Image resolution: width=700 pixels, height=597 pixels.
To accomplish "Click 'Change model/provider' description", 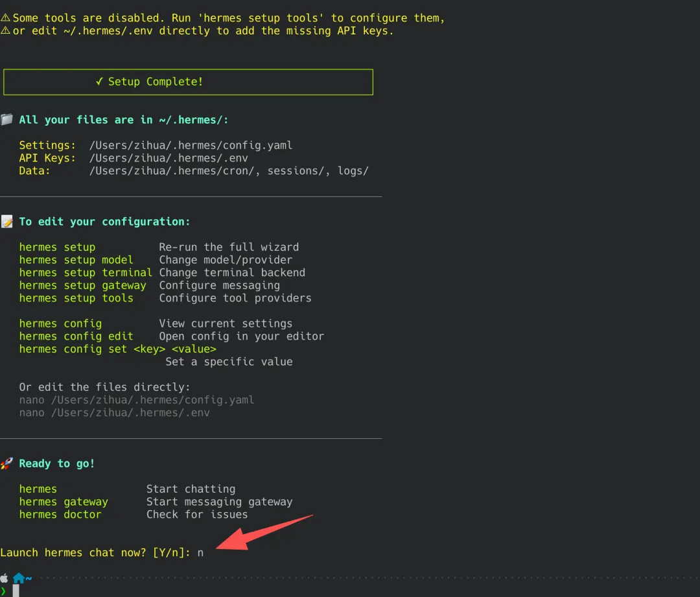I will pos(226,260).
